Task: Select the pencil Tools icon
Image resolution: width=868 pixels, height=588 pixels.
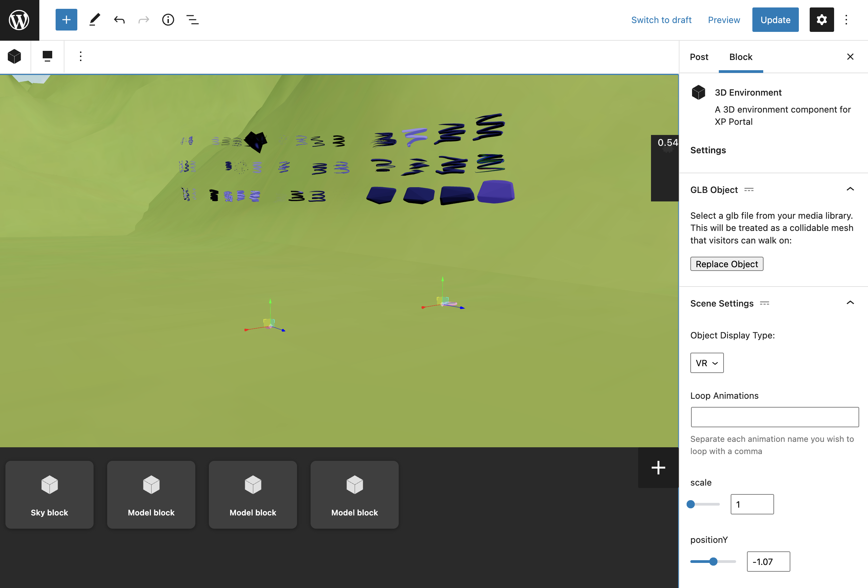Action: pos(95,20)
